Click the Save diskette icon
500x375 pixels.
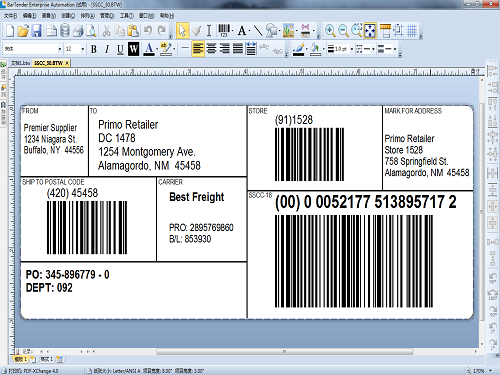click(36, 31)
